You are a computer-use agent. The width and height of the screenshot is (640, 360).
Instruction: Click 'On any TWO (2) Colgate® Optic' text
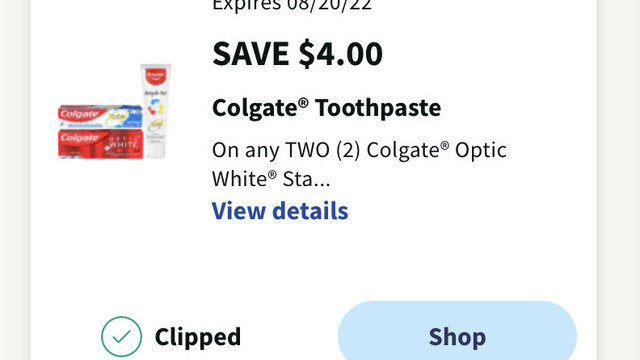click(x=359, y=150)
